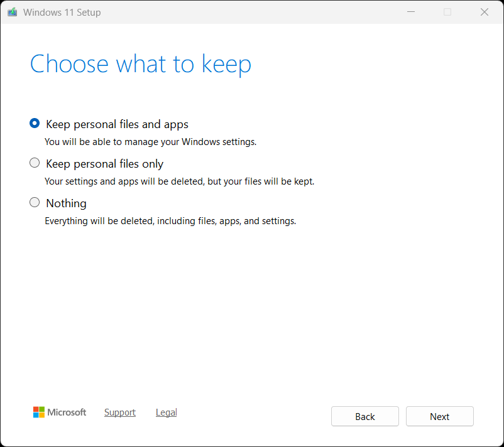The width and height of the screenshot is (504, 447).
Task: Select Keep personal files only radio button
Action: pos(35,163)
